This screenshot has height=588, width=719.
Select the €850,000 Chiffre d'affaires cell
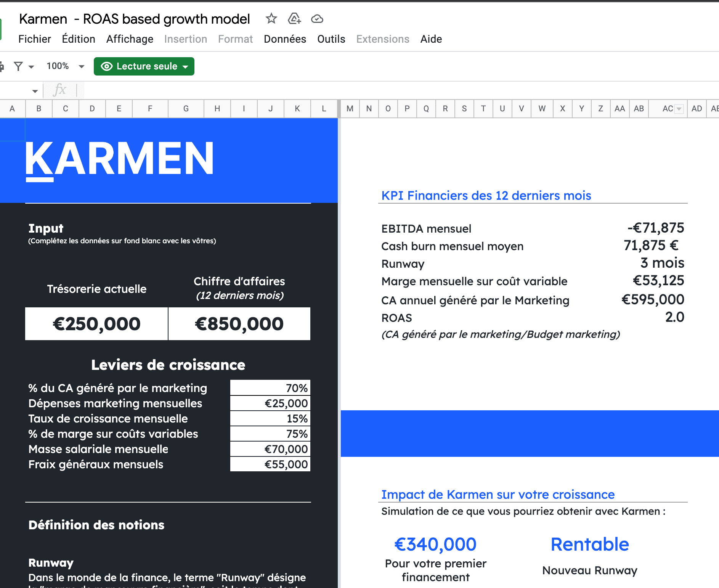click(x=239, y=324)
